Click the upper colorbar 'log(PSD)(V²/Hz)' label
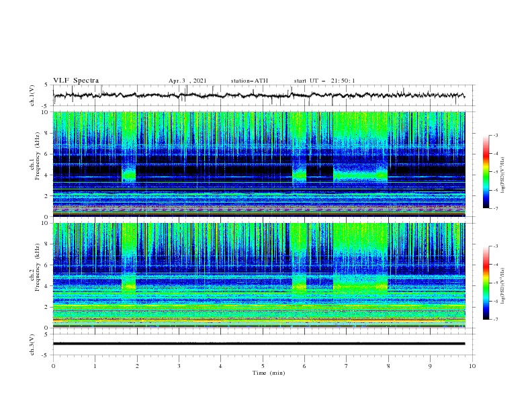 click(503, 175)
